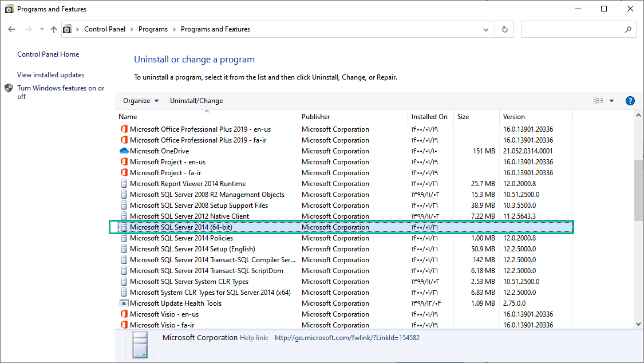Click the icon beside Microsoft Project - en-us
Image resolution: width=644 pixels, height=363 pixels.
click(124, 162)
